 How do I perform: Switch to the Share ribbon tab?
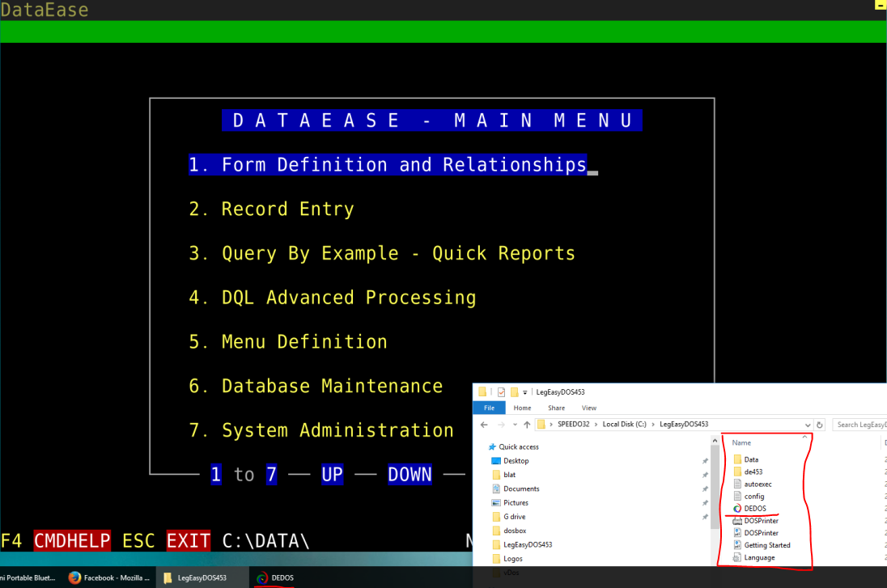pyautogui.click(x=556, y=408)
